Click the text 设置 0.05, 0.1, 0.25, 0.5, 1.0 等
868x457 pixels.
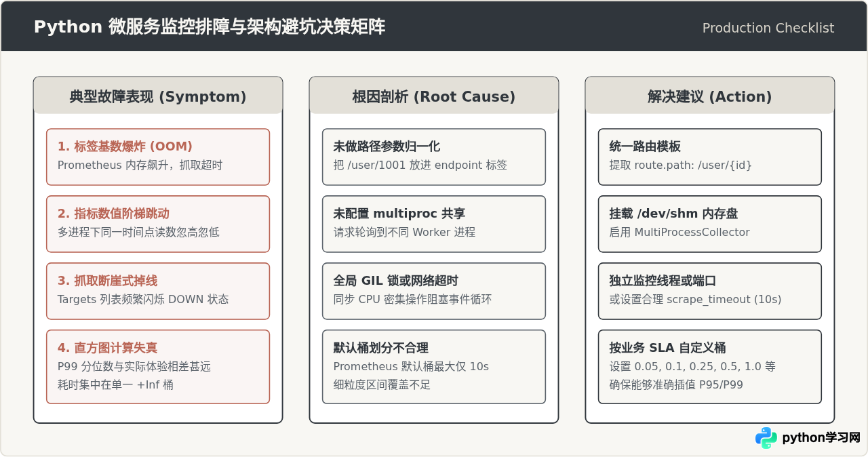(692, 366)
